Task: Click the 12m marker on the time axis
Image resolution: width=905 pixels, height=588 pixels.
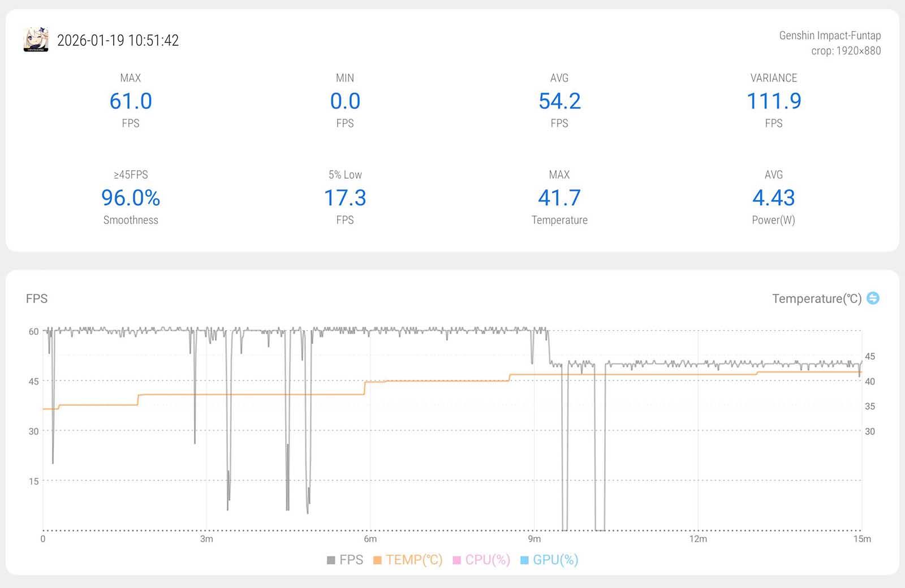Action: [697, 539]
